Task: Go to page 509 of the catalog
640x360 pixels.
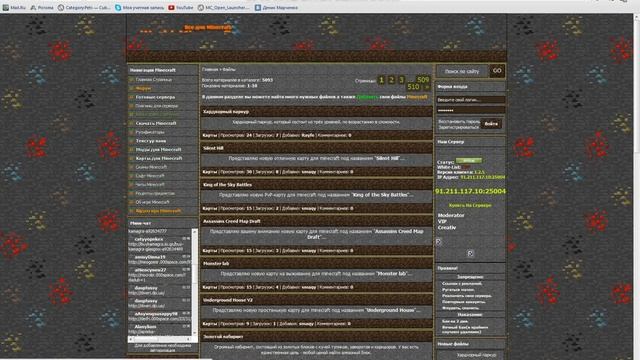Action: 423,80
